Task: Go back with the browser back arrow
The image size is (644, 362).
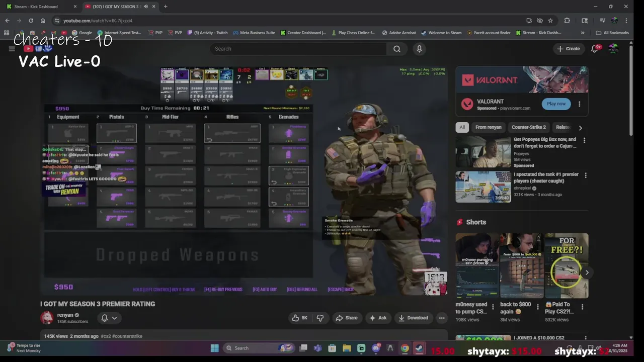Action: (x=7, y=21)
